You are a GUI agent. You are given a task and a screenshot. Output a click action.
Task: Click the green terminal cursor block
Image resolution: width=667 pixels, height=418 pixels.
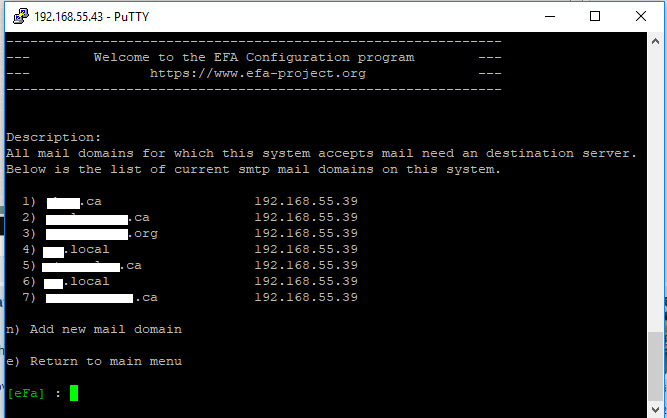74,393
